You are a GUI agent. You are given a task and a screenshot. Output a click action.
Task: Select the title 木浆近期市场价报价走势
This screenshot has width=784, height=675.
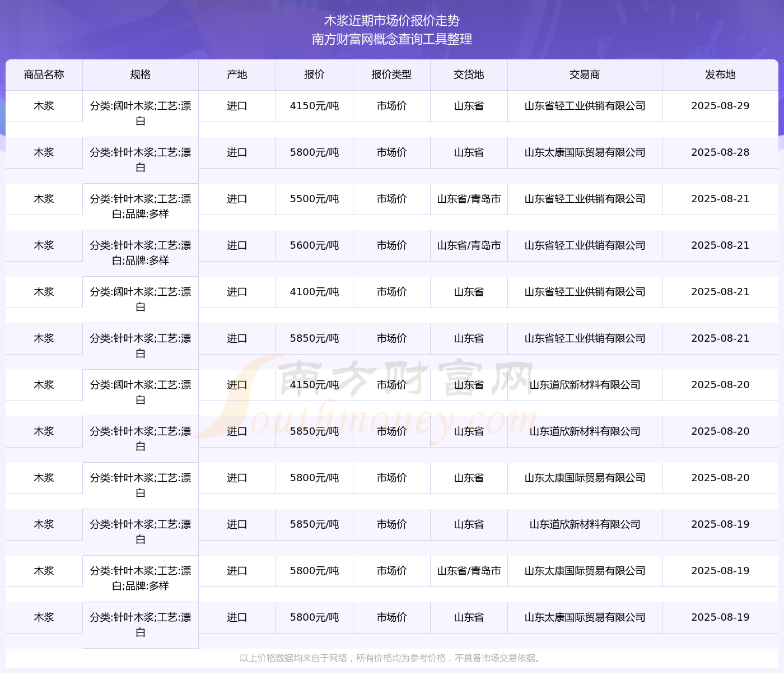392,21
